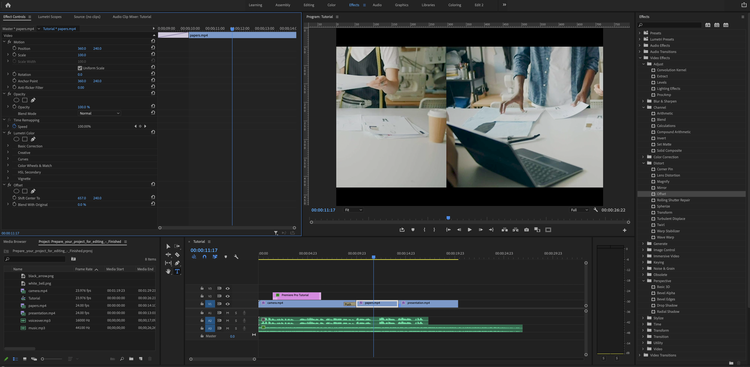Switch to the Color workspace tab

click(331, 5)
